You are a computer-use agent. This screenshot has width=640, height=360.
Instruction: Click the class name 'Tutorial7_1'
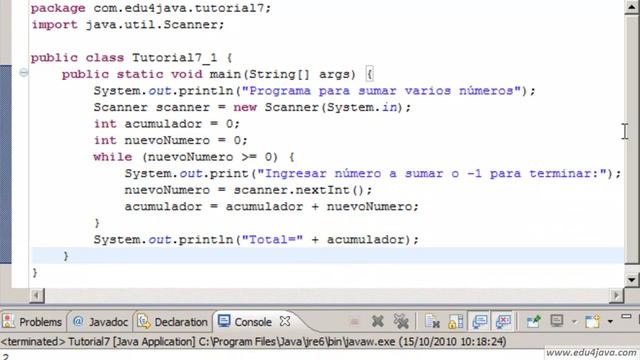[x=174, y=58]
